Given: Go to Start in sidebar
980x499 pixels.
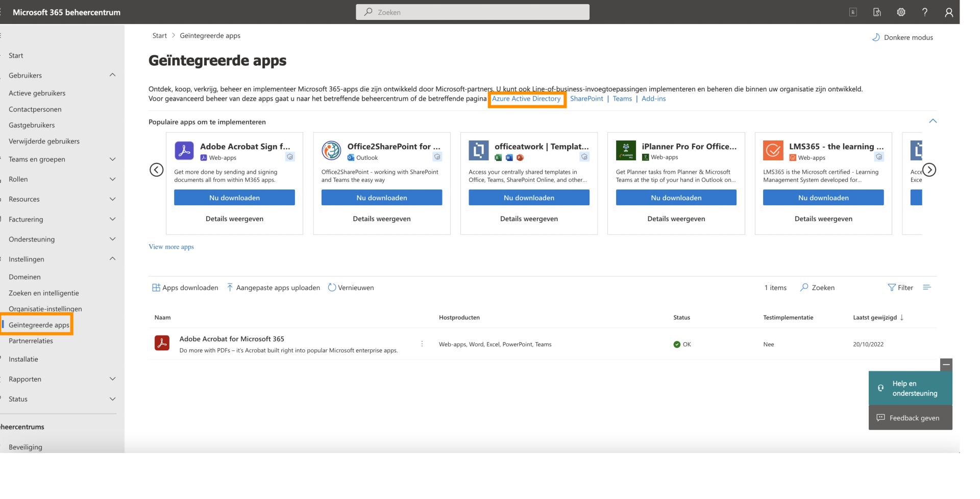Looking at the screenshot, I should [16, 56].
